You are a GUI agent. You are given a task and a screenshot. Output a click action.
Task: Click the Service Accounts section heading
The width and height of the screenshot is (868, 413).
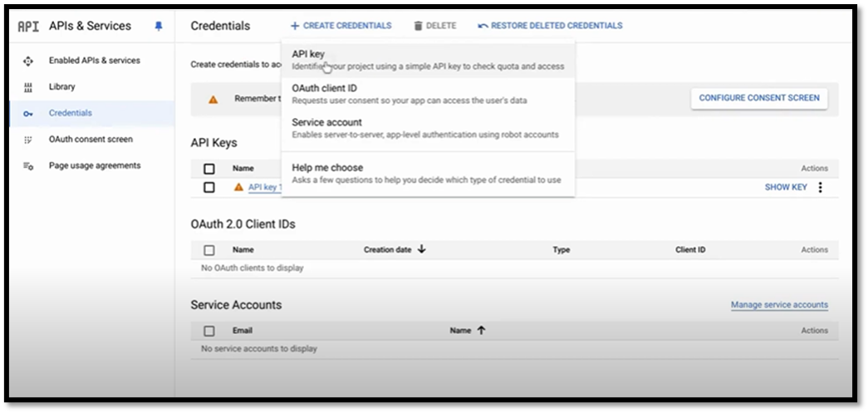(237, 305)
